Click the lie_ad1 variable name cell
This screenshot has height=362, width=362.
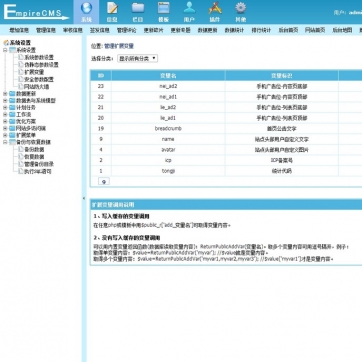tap(168, 118)
